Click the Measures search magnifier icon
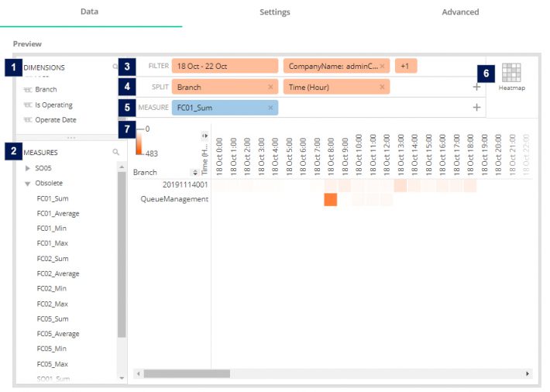 [x=115, y=152]
